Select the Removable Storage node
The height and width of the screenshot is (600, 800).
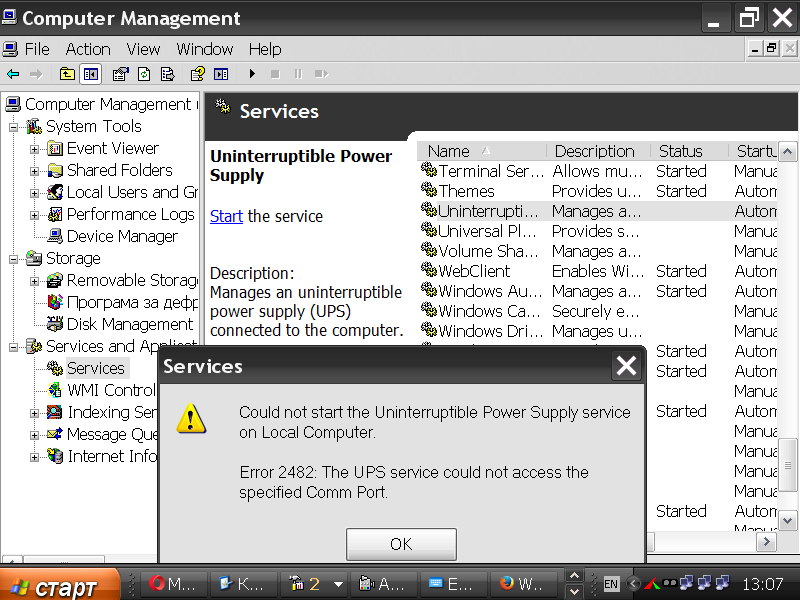tap(132, 280)
